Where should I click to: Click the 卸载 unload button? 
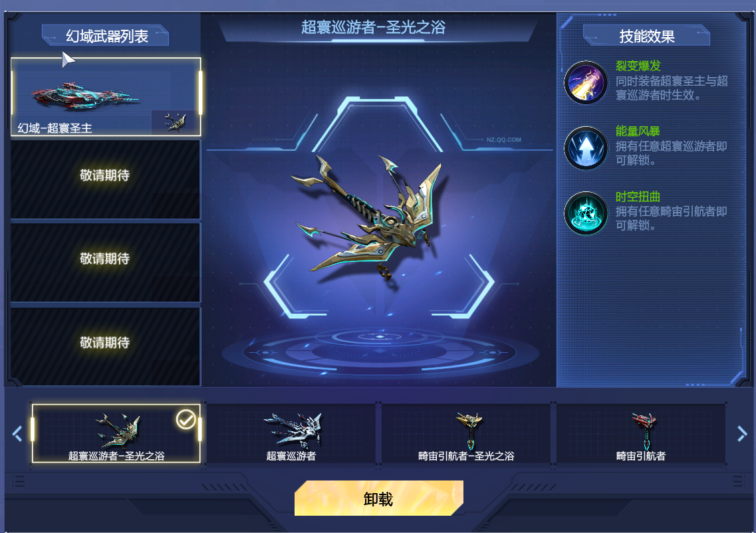(x=379, y=498)
